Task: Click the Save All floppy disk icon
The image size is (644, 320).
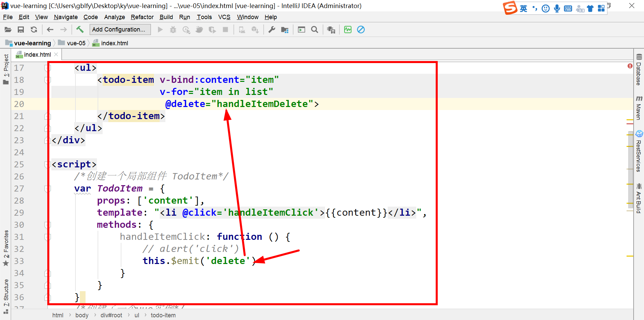Action: (21, 30)
